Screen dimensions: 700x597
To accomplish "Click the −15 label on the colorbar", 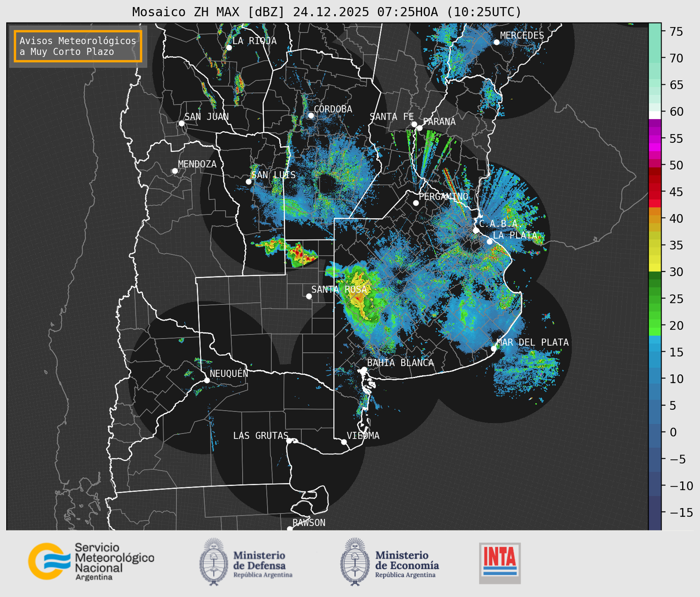I will [x=681, y=513].
